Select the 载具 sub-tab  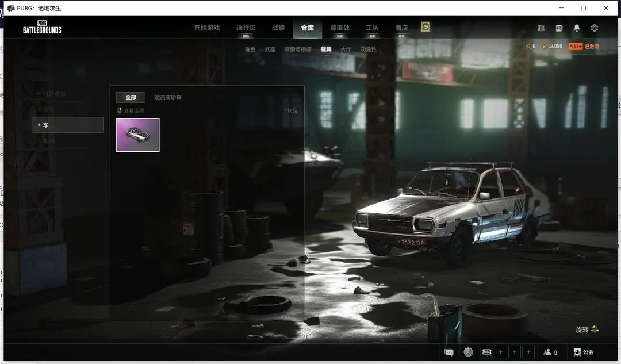(x=326, y=49)
